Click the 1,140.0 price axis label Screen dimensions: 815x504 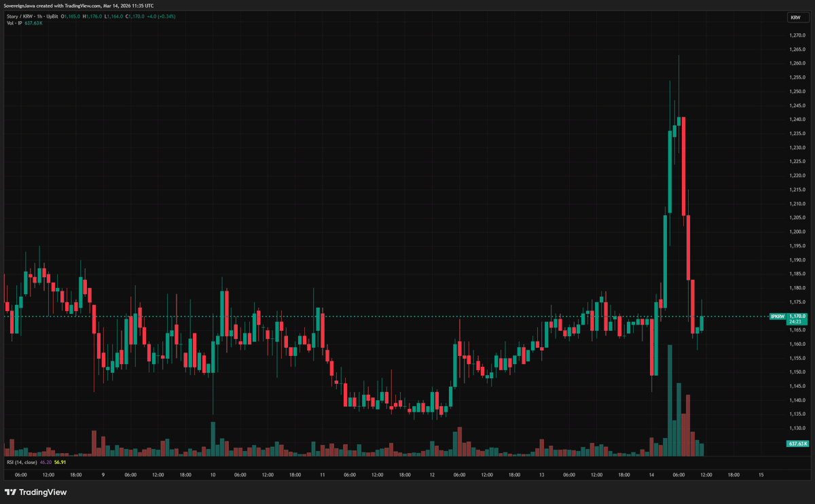(797, 400)
